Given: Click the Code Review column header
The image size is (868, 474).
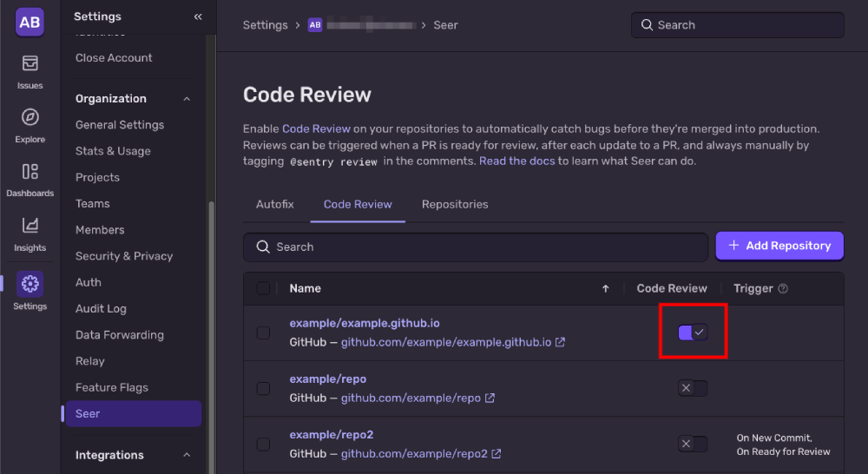Looking at the screenshot, I should [672, 288].
